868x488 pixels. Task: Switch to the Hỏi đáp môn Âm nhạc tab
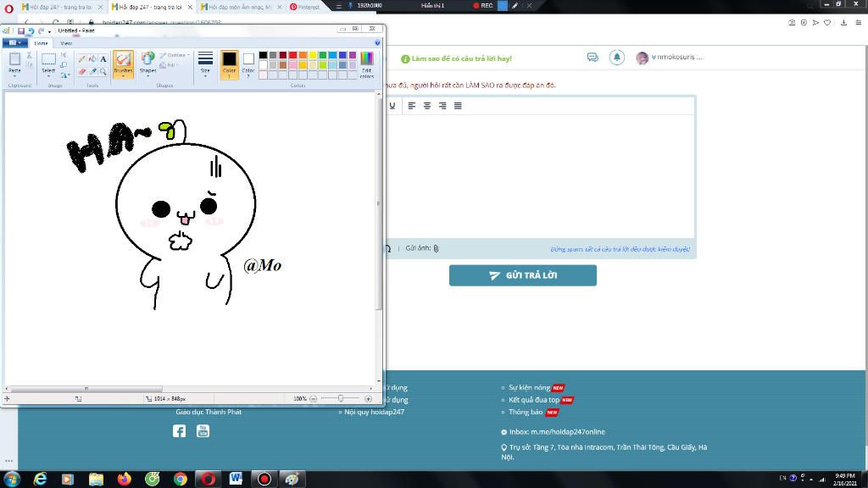(240, 7)
